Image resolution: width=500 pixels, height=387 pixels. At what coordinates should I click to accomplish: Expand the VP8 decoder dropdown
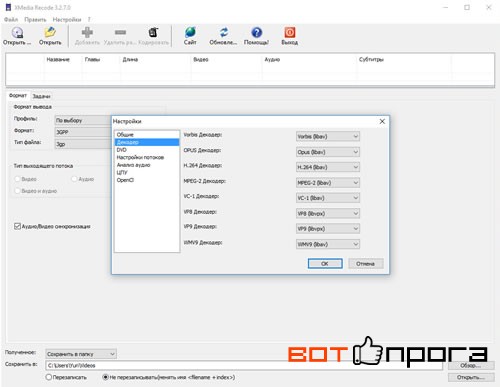328,213
